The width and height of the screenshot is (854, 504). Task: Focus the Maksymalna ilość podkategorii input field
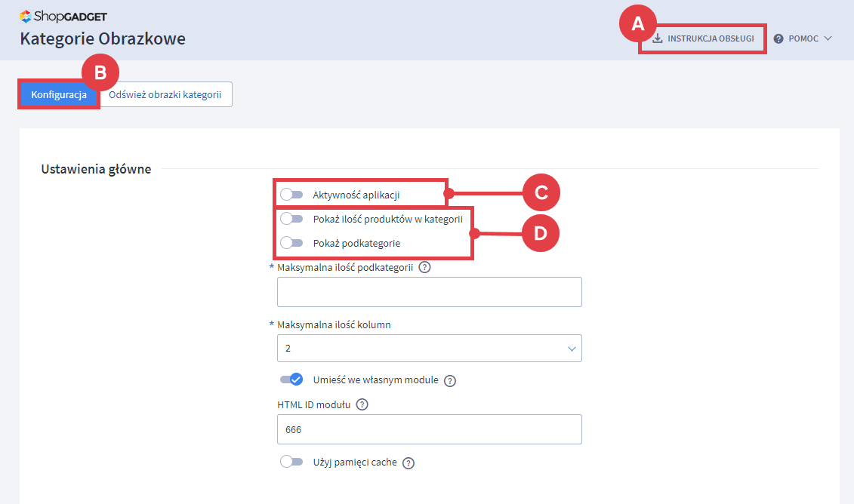pos(429,292)
